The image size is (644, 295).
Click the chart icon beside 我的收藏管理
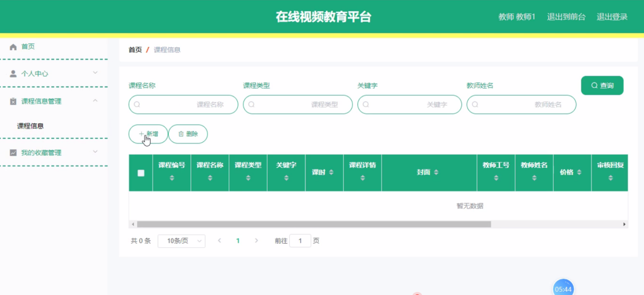[x=13, y=152]
